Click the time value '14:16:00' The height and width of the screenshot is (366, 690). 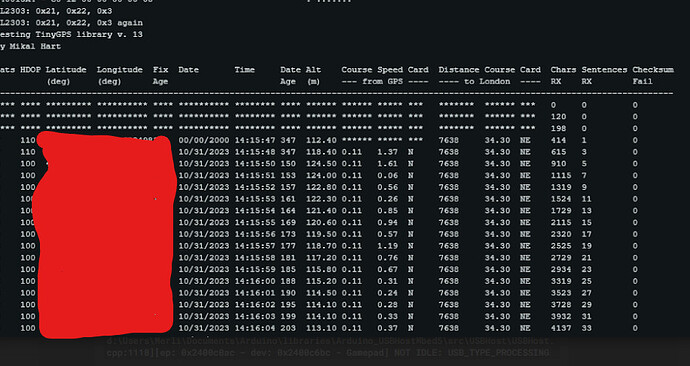tap(255, 281)
